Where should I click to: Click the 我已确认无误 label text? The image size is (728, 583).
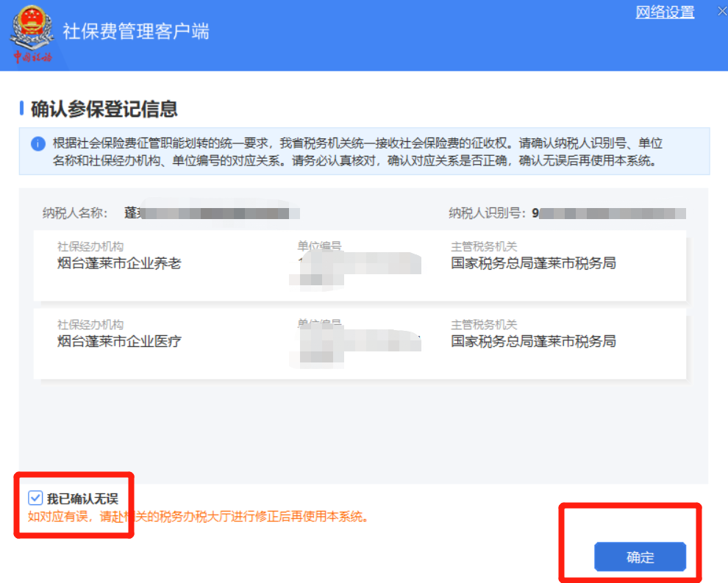click(82, 498)
